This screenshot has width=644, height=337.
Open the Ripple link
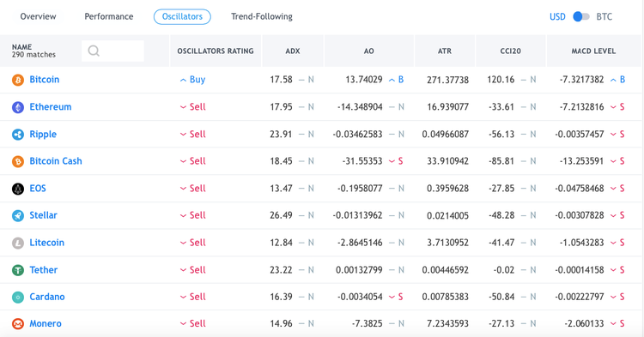[x=43, y=135]
